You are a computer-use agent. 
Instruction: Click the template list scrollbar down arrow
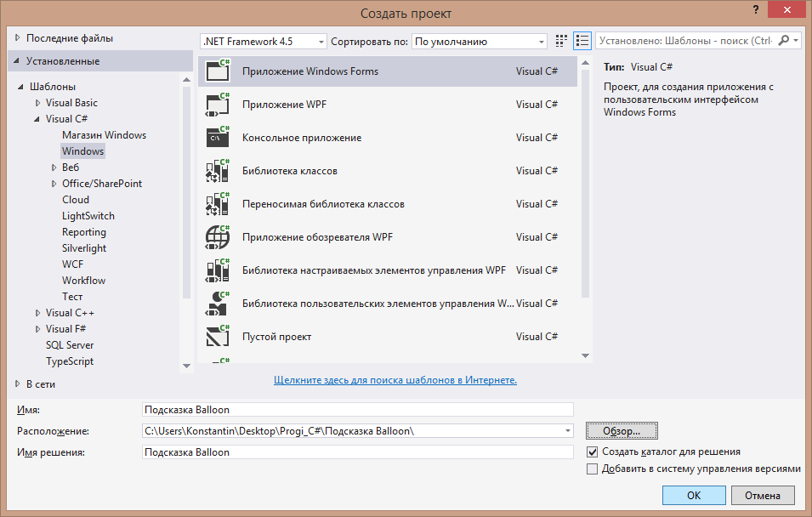click(x=585, y=356)
